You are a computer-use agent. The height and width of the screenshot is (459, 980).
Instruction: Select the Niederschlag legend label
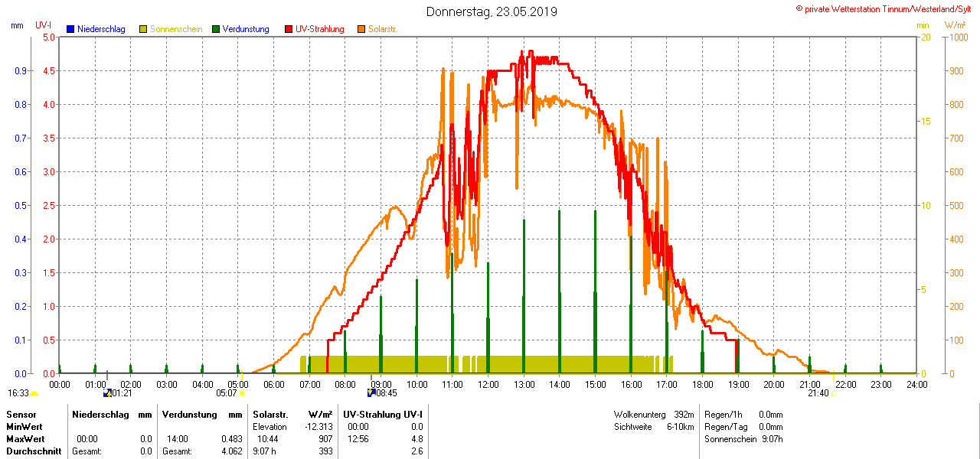click(101, 29)
